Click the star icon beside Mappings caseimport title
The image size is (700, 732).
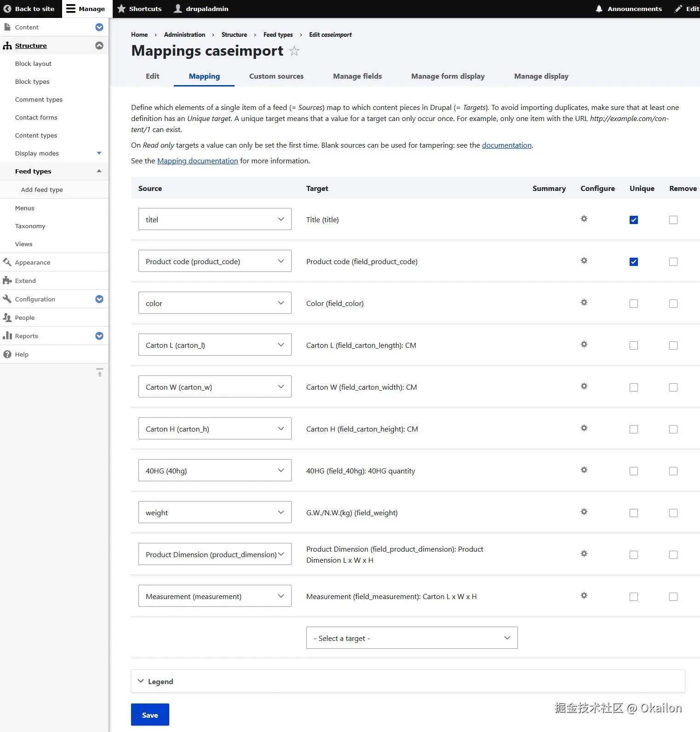[294, 51]
